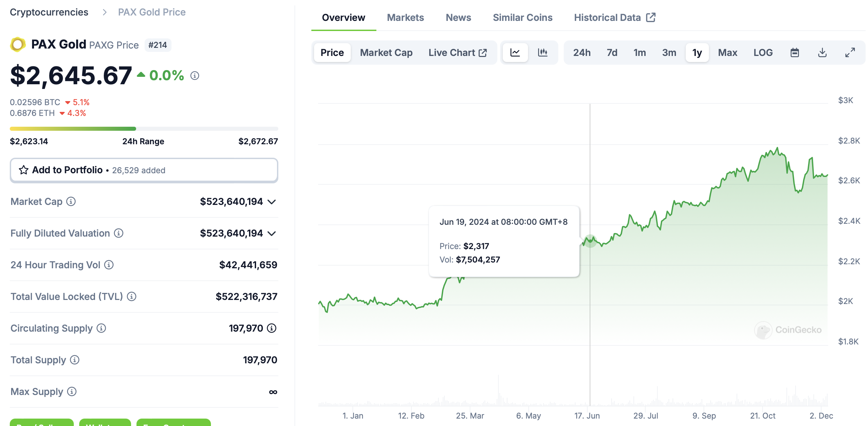The height and width of the screenshot is (426, 868).
Task: Toggle LOG scale on the chart
Action: pyautogui.click(x=763, y=53)
